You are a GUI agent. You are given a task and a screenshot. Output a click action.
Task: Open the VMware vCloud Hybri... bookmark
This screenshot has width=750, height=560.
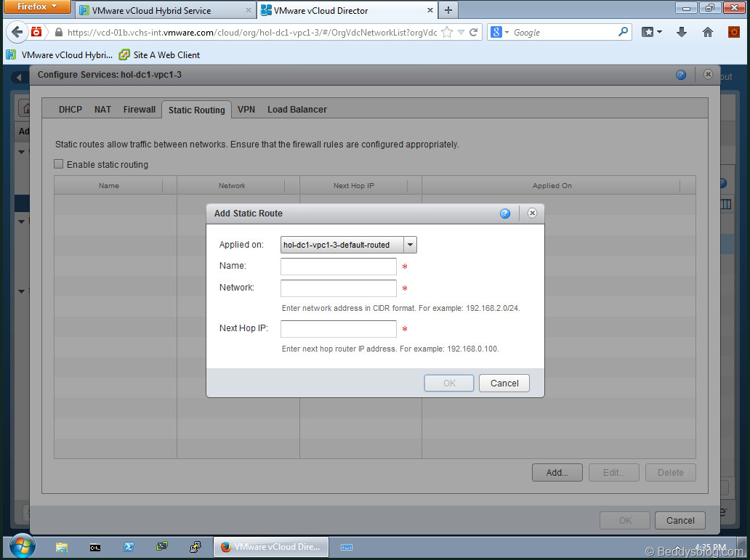pos(60,55)
